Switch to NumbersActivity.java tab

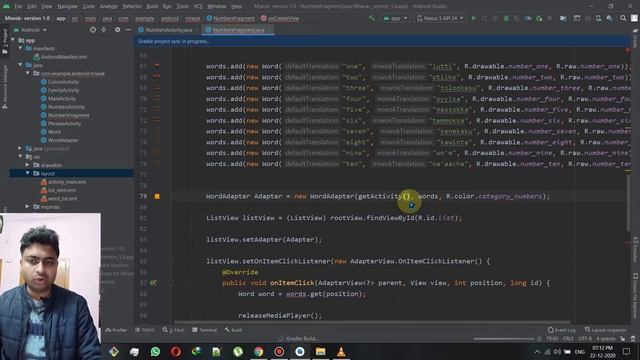(169, 30)
